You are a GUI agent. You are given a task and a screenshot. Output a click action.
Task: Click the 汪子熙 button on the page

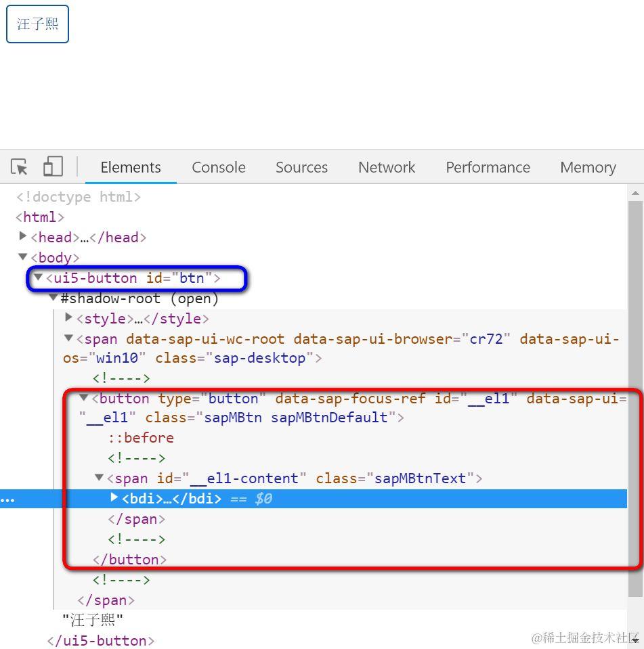pyautogui.click(x=37, y=24)
